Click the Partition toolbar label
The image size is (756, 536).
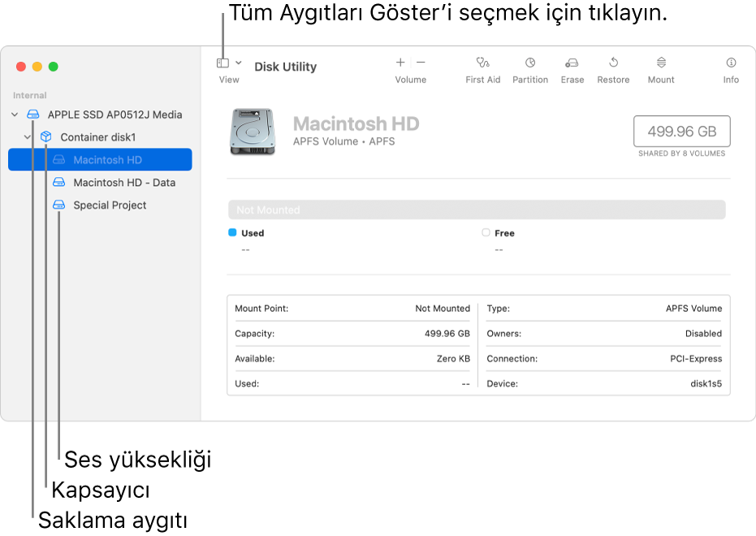[x=530, y=80]
